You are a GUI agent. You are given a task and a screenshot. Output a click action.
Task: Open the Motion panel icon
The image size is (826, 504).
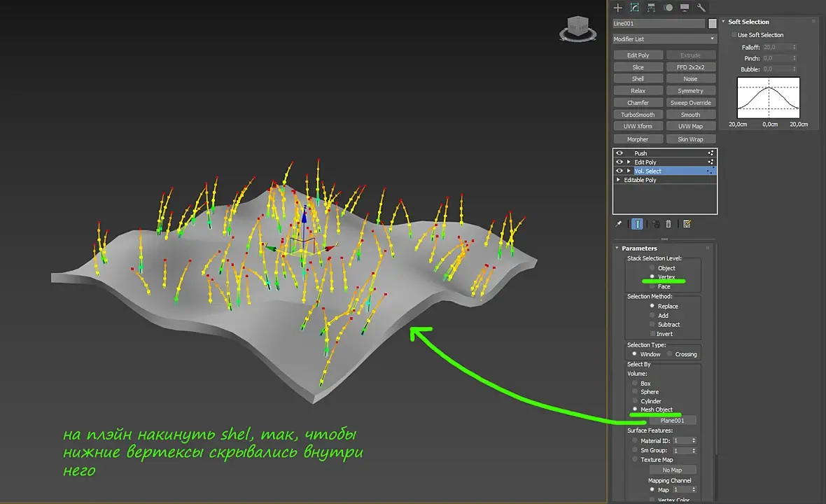point(668,8)
